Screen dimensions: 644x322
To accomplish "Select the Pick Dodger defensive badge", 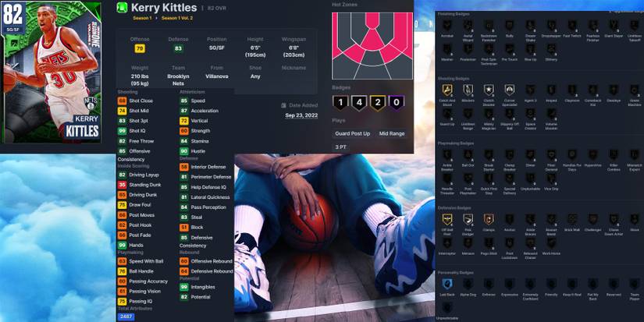I will pyautogui.click(x=468, y=219).
